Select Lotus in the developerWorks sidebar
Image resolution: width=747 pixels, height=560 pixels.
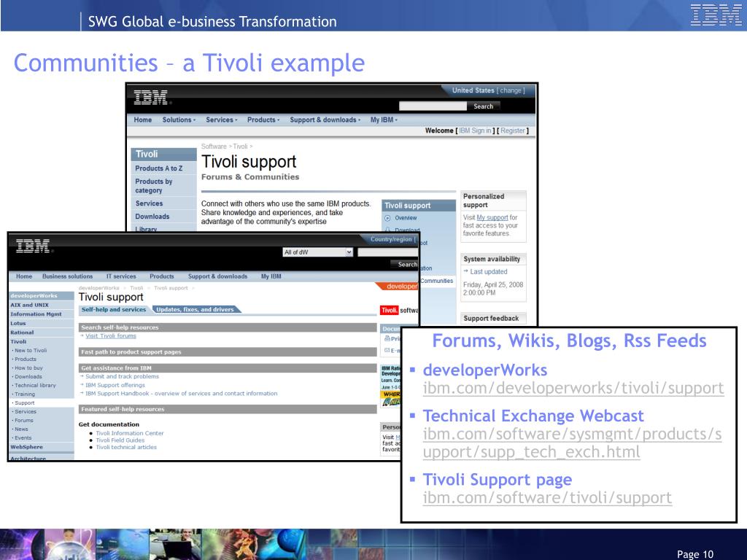coord(18,323)
